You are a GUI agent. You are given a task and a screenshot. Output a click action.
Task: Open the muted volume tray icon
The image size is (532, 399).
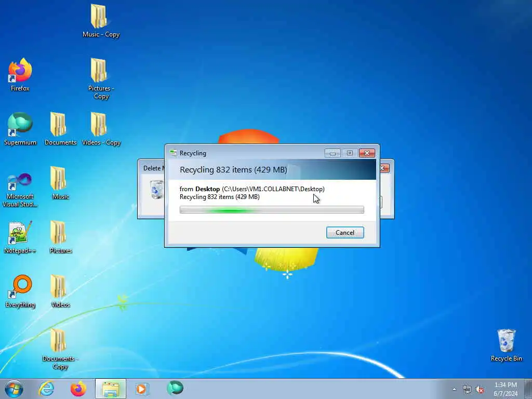480,390
